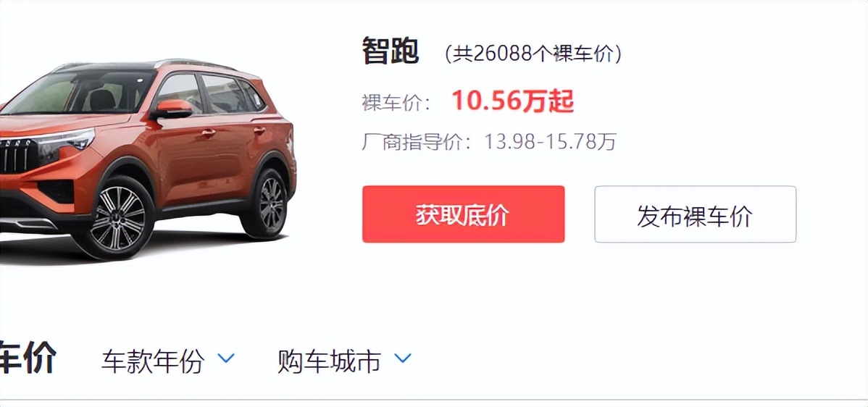
Task: Click the 获取底价 red button
Action: coord(463,214)
